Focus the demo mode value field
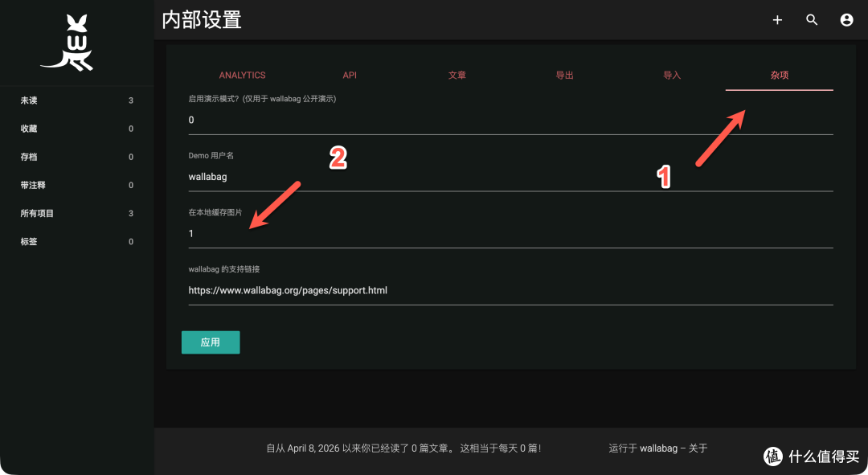The height and width of the screenshot is (475, 868). tap(510, 120)
